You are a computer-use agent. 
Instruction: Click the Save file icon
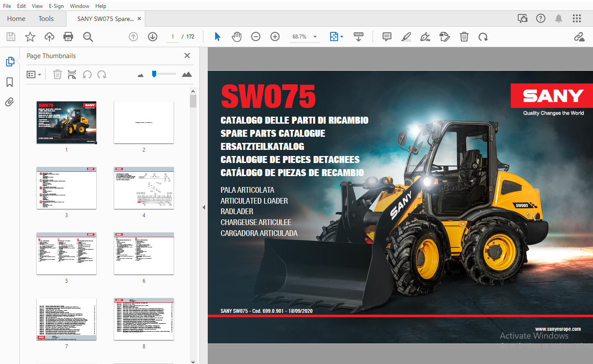click(x=11, y=37)
